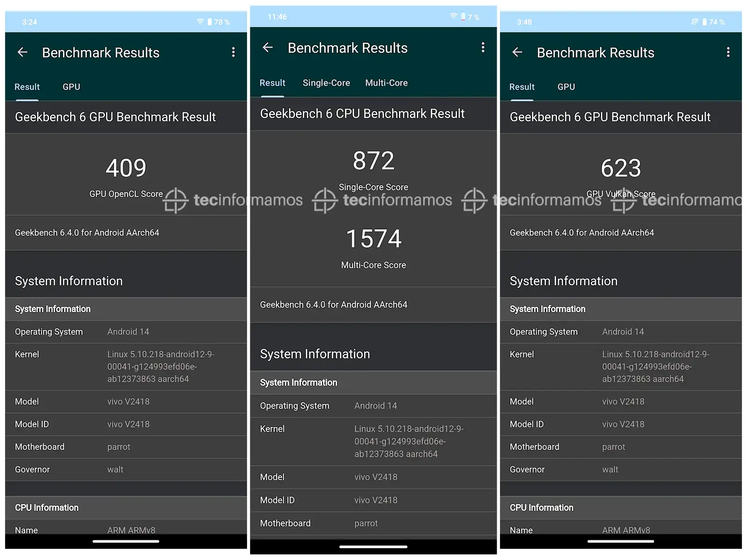Tap the CPU Information header on the Vulkan screen

tap(621, 508)
